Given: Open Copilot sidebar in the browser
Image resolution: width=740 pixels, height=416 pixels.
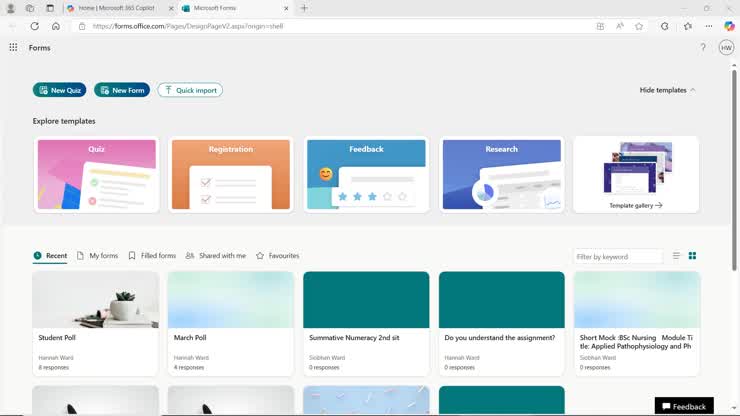Looking at the screenshot, I should click(x=729, y=26).
